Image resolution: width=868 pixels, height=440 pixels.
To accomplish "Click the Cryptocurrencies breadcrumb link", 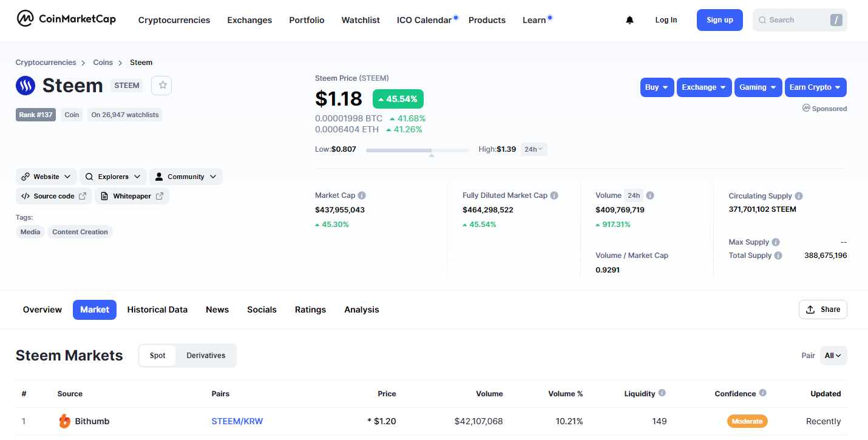I will [x=46, y=63].
